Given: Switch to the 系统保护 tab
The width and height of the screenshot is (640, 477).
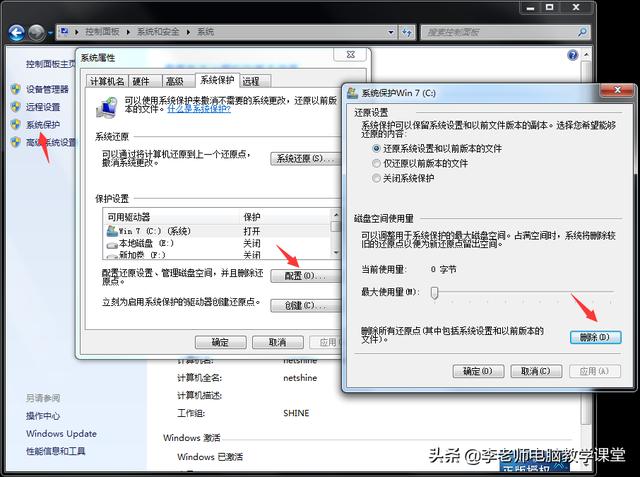Looking at the screenshot, I should pyautogui.click(x=217, y=80).
